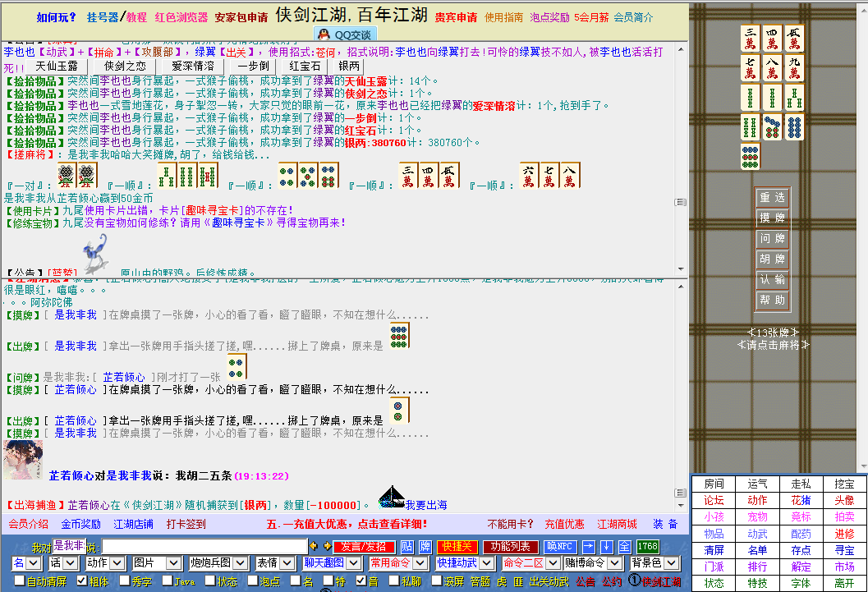This screenshot has width=868, height=592.
Task: Click the 全 toolbar button
Action: point(624,547)
